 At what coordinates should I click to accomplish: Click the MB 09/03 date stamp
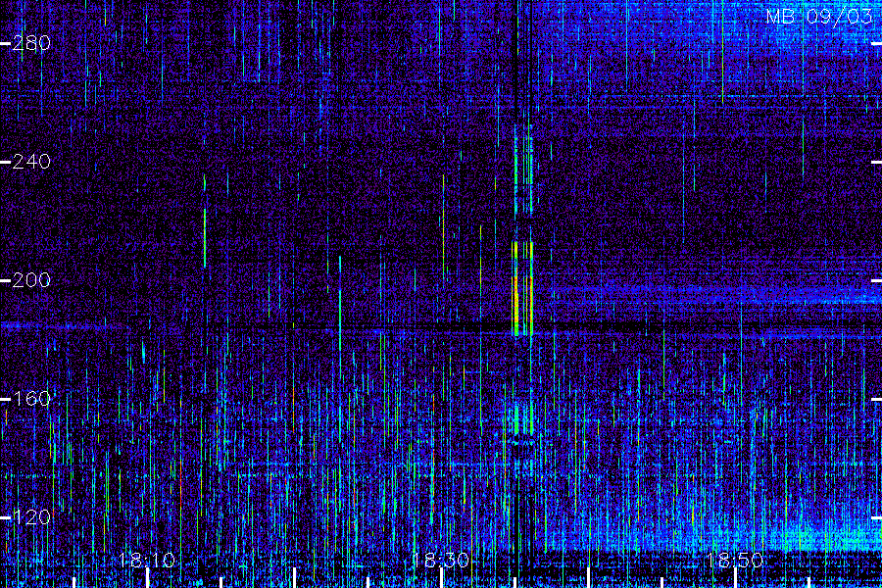(x=819, y=17)
